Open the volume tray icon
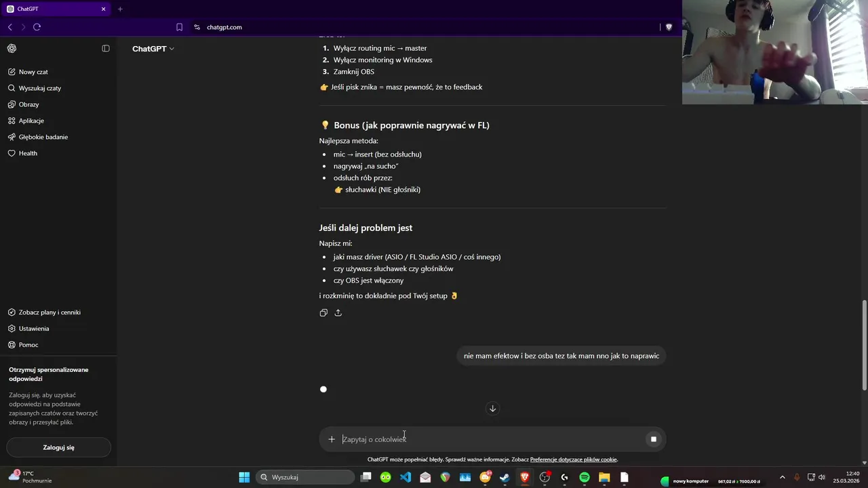 coord(822,477)
